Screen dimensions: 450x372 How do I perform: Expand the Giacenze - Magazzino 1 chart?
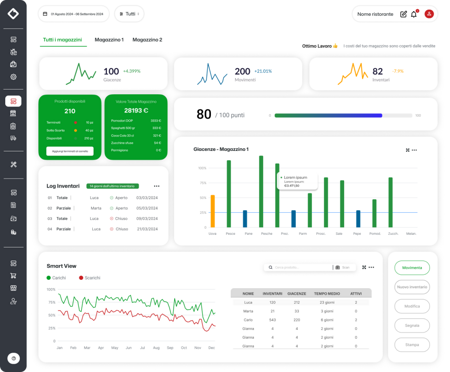tap(407, 150)
